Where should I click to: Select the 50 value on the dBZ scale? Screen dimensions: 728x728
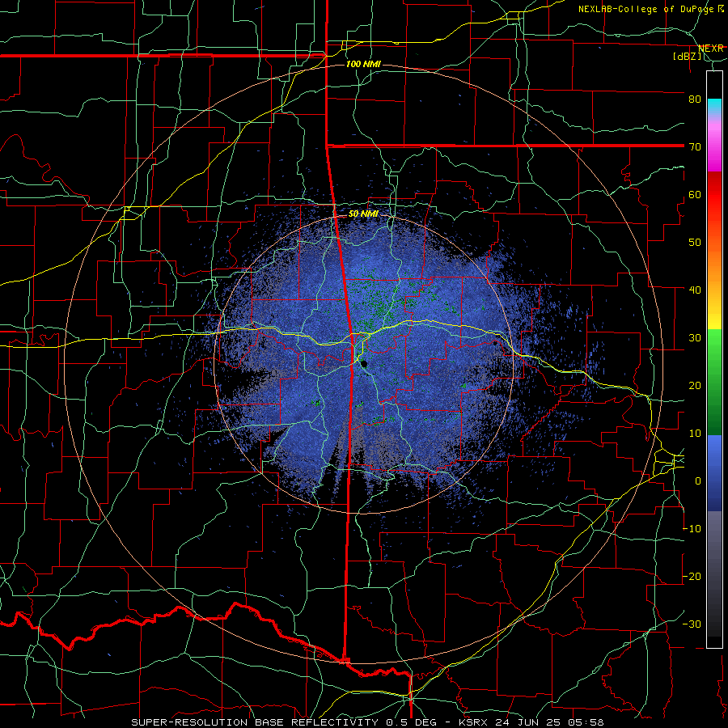point(695,243)
